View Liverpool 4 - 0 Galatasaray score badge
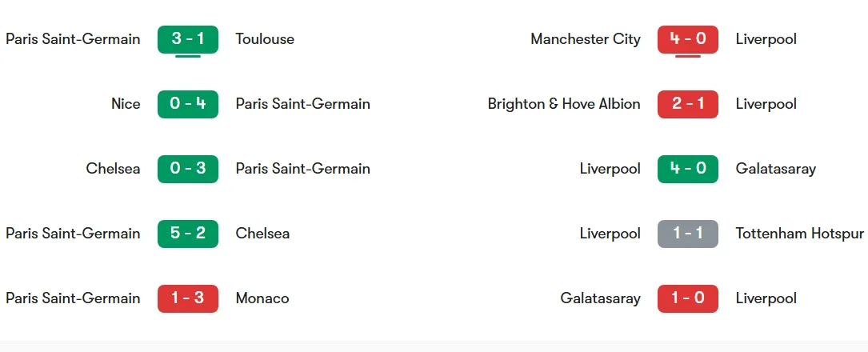This screenshot has height=352, width=868. (x=688, y=169)
